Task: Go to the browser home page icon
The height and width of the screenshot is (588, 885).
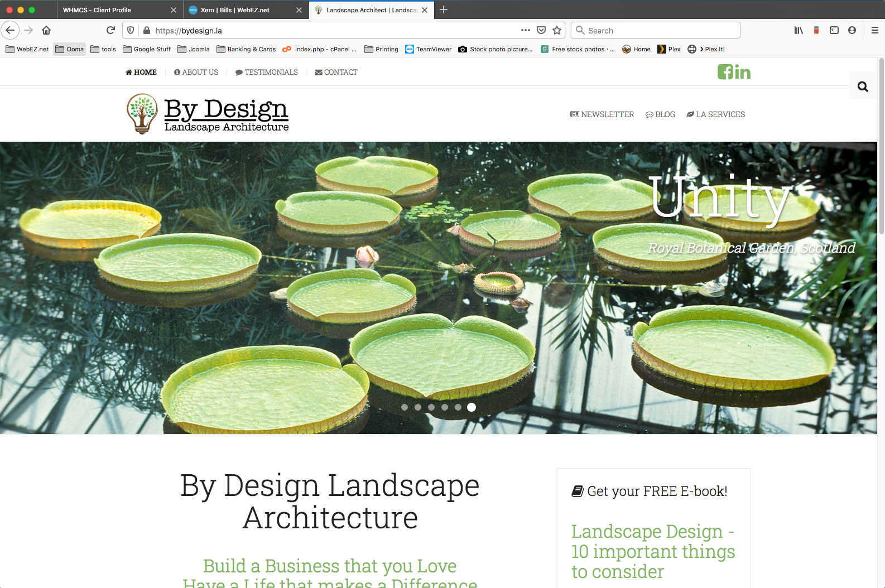Action: click(x=46, y=30)
